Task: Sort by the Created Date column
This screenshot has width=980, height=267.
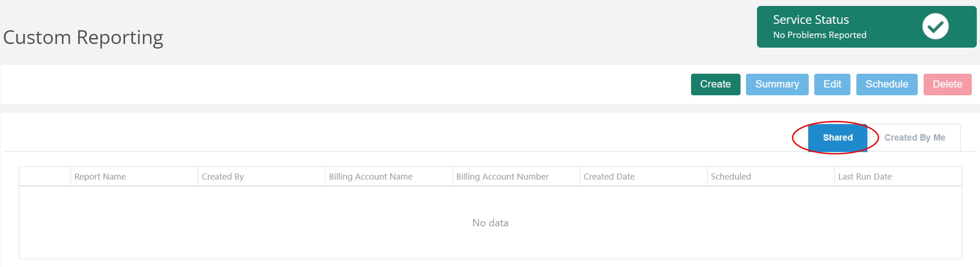Action: (x=609, y=176)
